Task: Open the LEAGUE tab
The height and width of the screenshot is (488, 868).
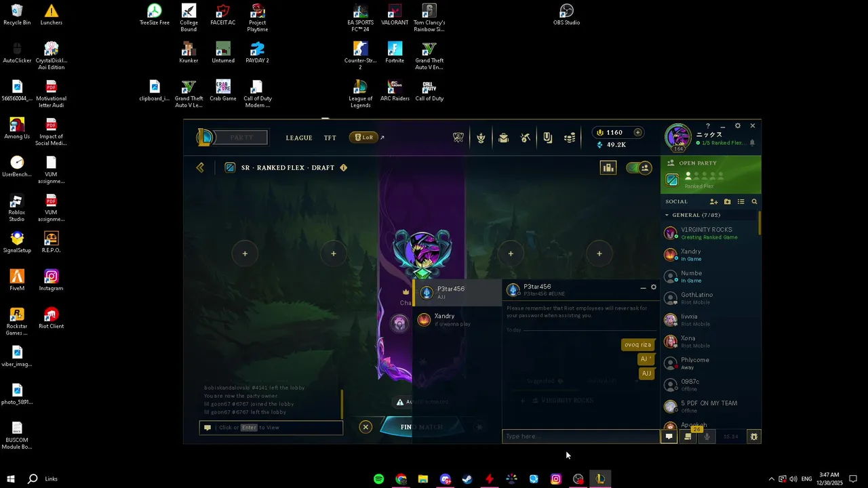Action: pos(299,138)
